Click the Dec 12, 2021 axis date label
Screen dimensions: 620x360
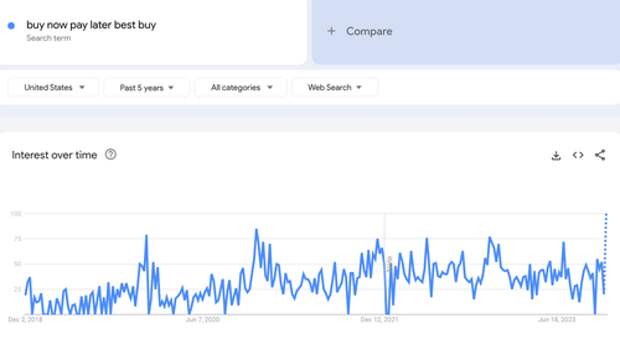click(x=379, y=319)
